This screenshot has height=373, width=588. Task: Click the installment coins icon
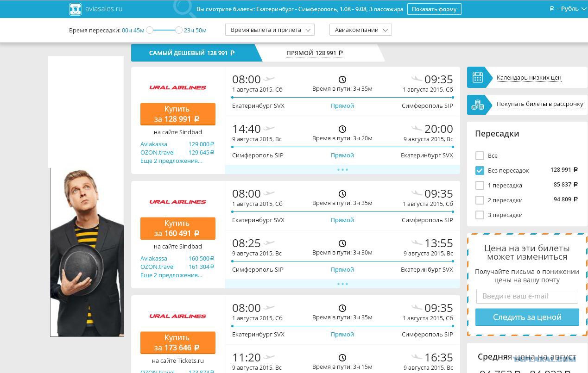pyautogui.click(x=478, y=105)
